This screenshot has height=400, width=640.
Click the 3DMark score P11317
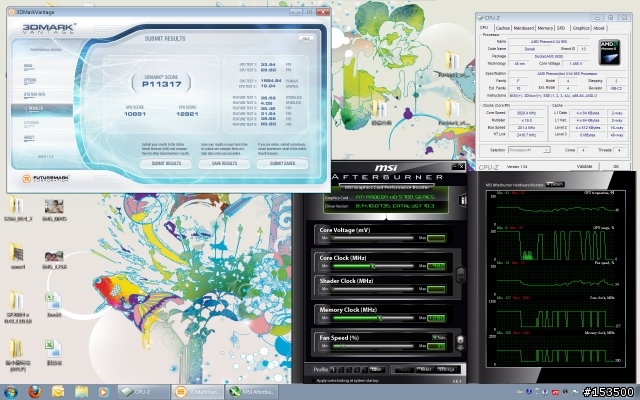click(x=161, y=84)
